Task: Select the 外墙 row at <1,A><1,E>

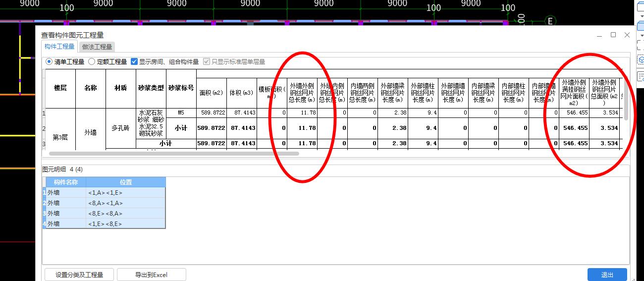Action: tap(104, 192)
